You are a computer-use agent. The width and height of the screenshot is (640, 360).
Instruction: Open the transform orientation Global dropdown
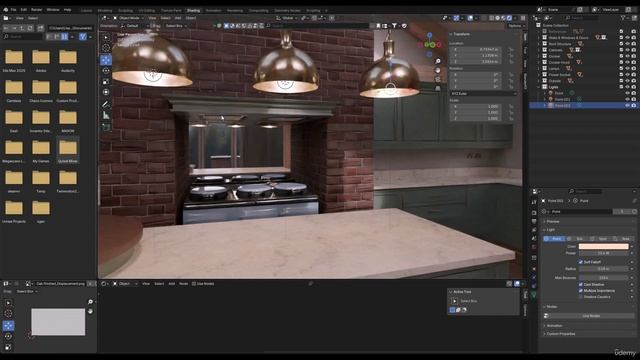coord(287,18)
